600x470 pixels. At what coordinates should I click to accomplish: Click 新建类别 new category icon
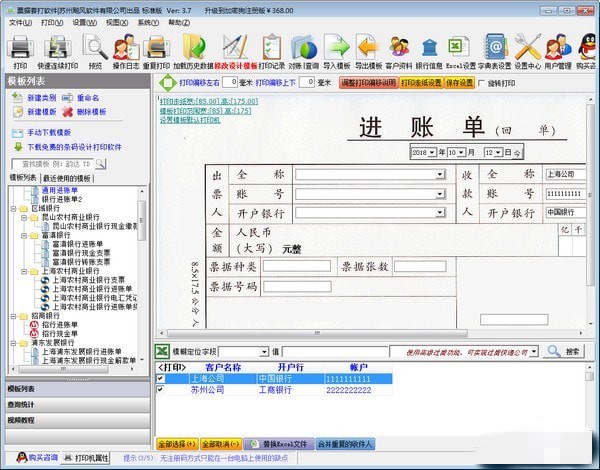[17, 98]
